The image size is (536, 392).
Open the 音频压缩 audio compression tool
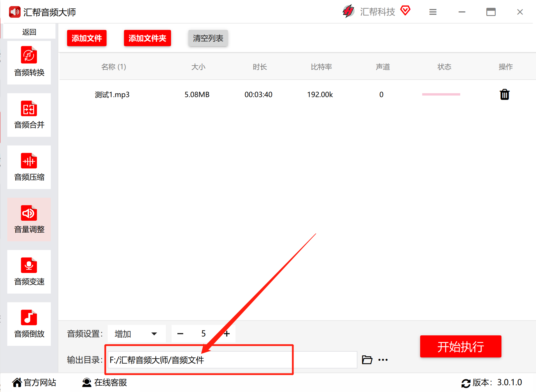click(x=29, y=167)
